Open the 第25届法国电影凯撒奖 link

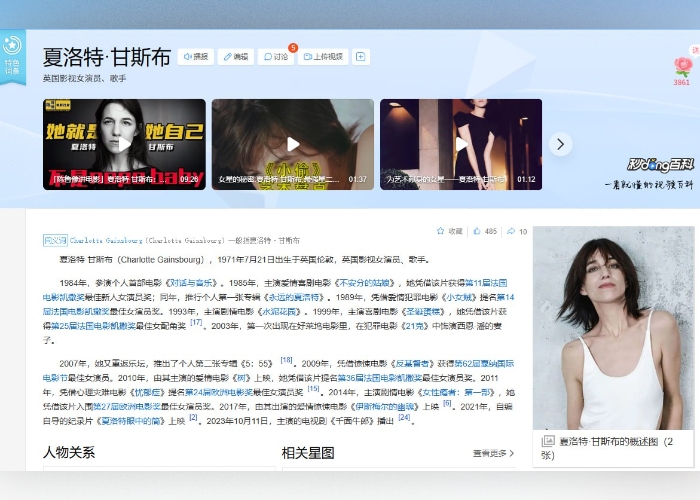click(93, 326)
